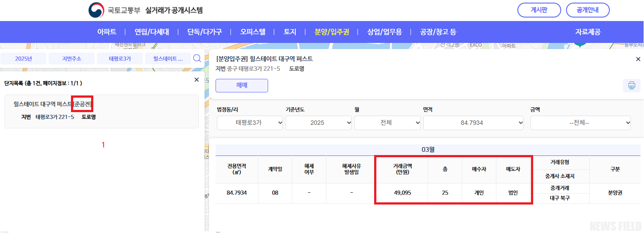Open the 법정동/리 태평로3가 dropdown
The width and height of the screenshot is (644, 233).
point(250,123)
